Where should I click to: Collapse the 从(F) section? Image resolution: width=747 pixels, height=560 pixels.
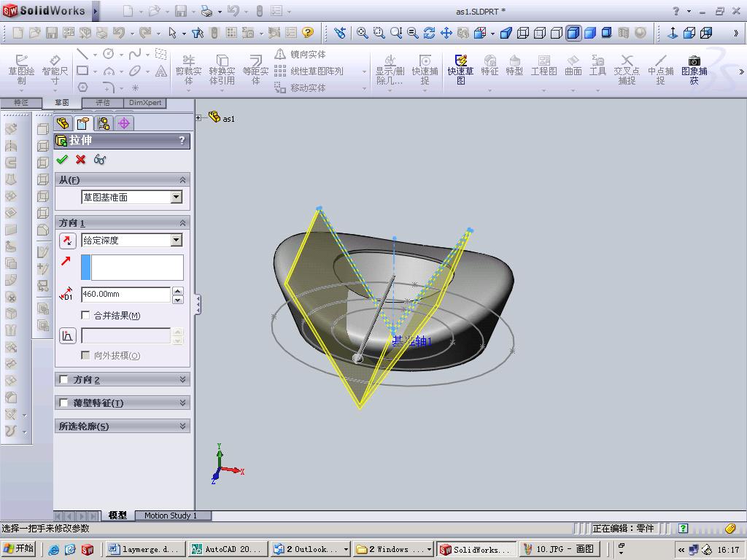[x=182, y=180]
